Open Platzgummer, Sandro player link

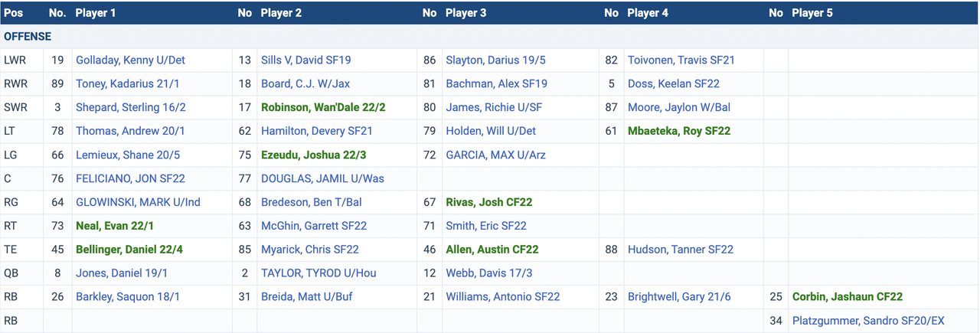[868, 321]
